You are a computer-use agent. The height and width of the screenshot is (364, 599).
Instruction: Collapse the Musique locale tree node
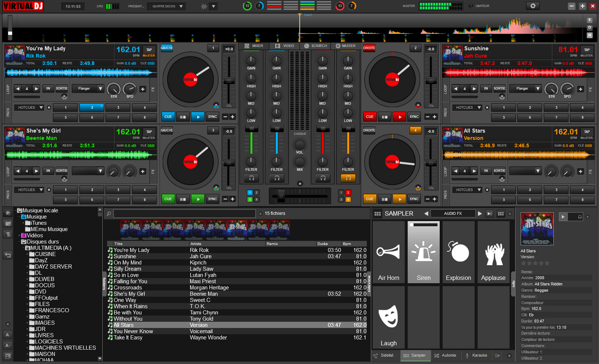pyautogui.click(x=15, y=210)
